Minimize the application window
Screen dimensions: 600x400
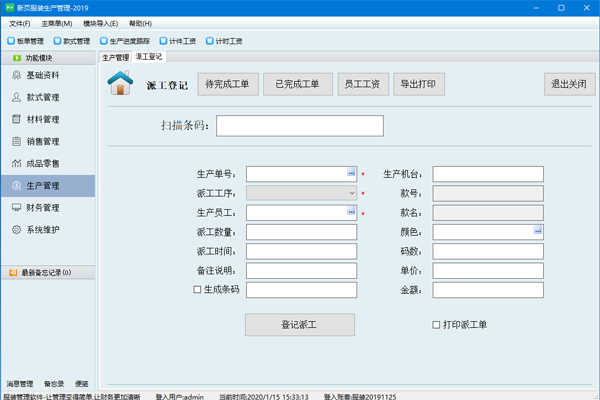pyautogui.click(x=536, y=8)
